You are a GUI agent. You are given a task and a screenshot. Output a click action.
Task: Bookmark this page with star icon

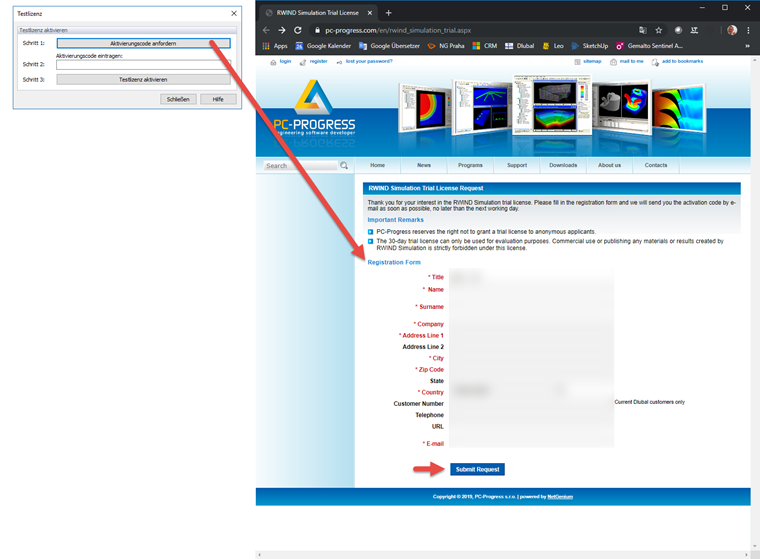point(659,30)
